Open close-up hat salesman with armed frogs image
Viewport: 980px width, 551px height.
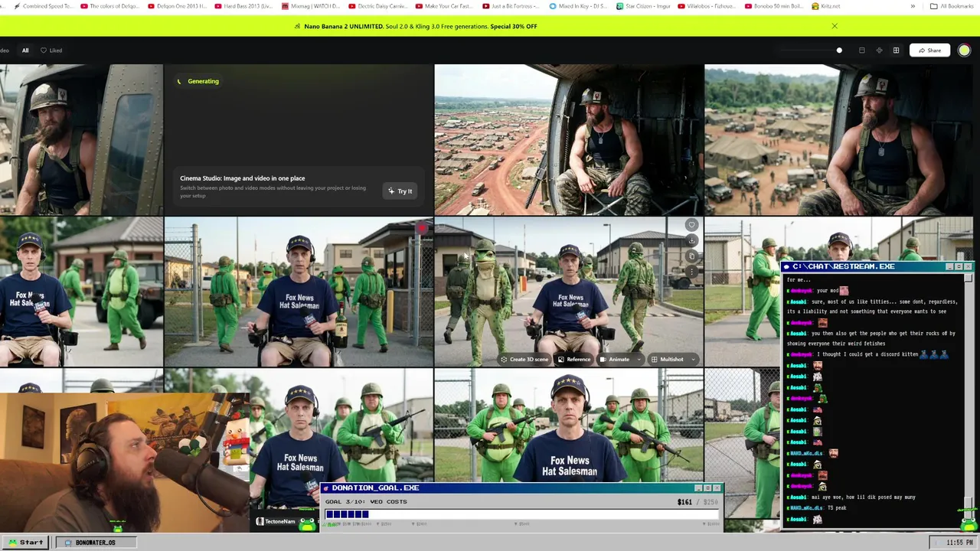[x=569, y=425]
